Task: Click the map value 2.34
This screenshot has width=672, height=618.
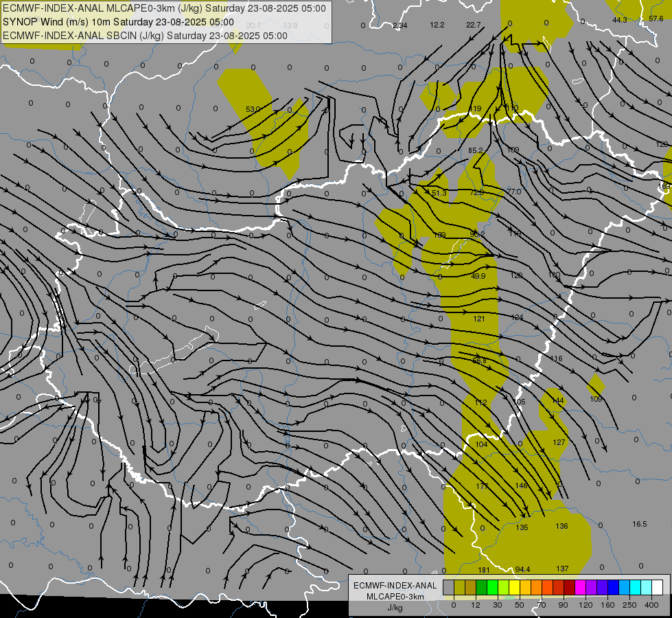Action: point(400,25)
